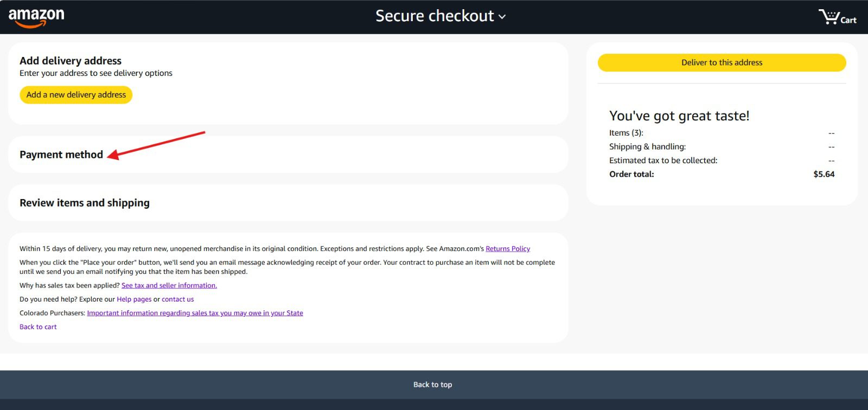Open the Cart icon
Viewport: 868px width, 410px height.
pos(837,17)
